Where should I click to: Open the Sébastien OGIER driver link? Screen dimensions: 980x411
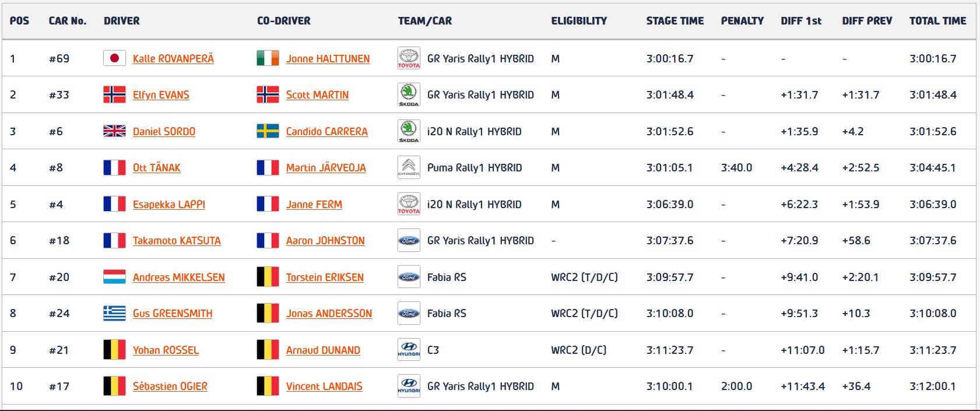(x=170, y=386)
